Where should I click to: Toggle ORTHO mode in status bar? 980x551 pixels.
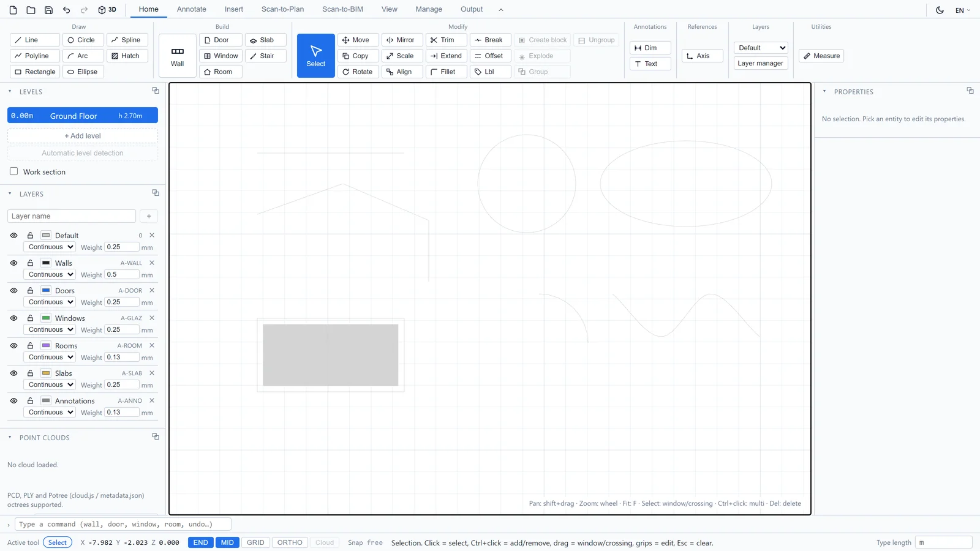pyautogui.click(x=290, y=542)
